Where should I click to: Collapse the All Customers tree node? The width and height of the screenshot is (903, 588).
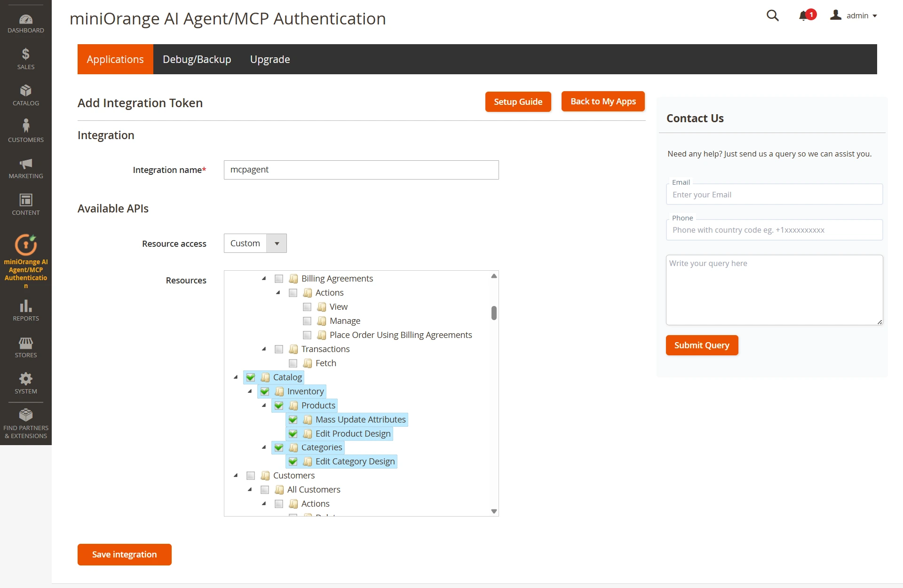click(x=250, y=490)
